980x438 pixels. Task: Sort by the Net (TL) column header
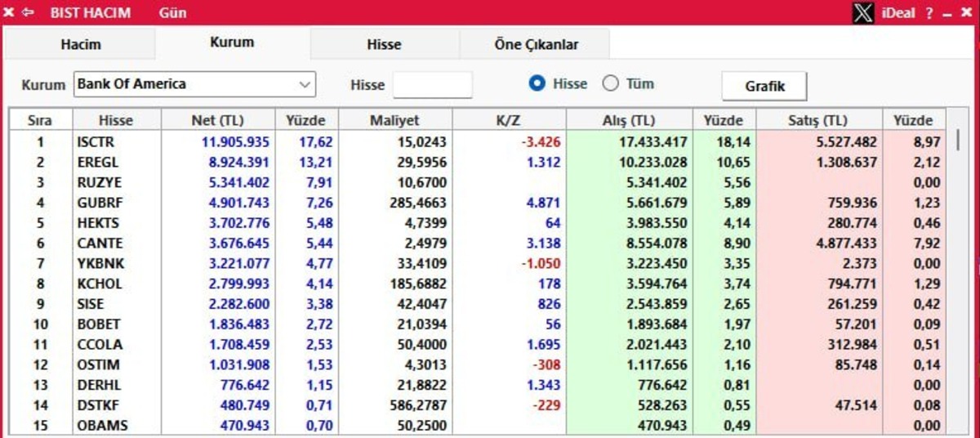[x=217, y=120]
